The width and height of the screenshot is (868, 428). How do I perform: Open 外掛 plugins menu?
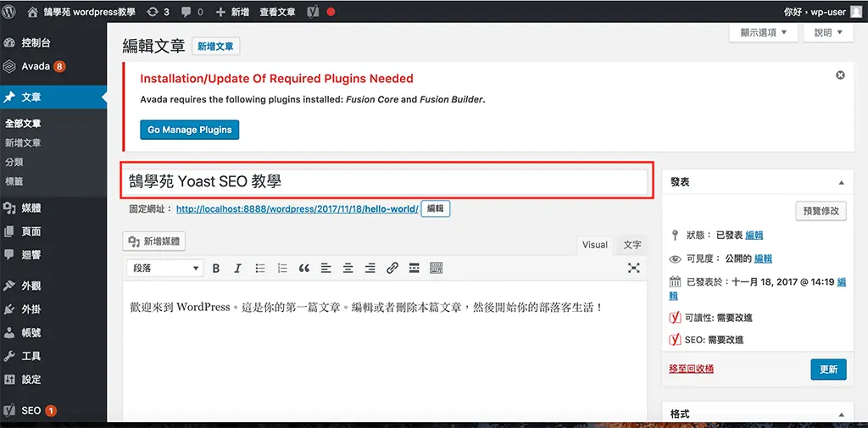click(x=53, y=309)
